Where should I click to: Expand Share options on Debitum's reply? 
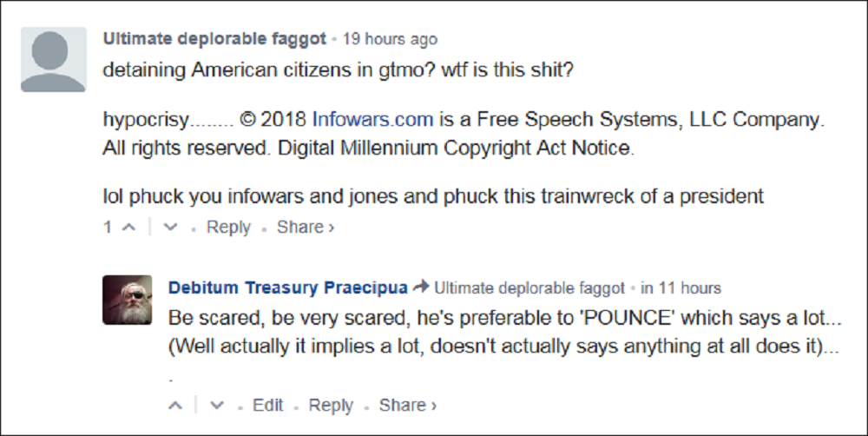408,406
